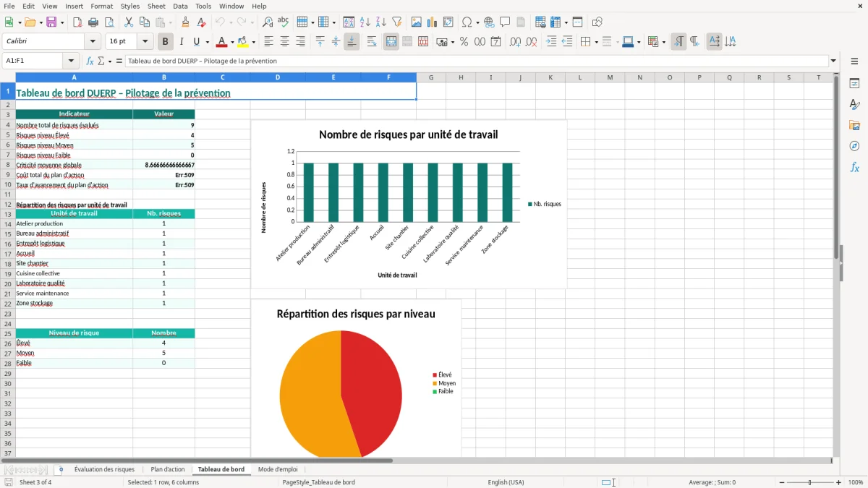Open Function Wizard fx in formula bar

[x=90, y=61]
